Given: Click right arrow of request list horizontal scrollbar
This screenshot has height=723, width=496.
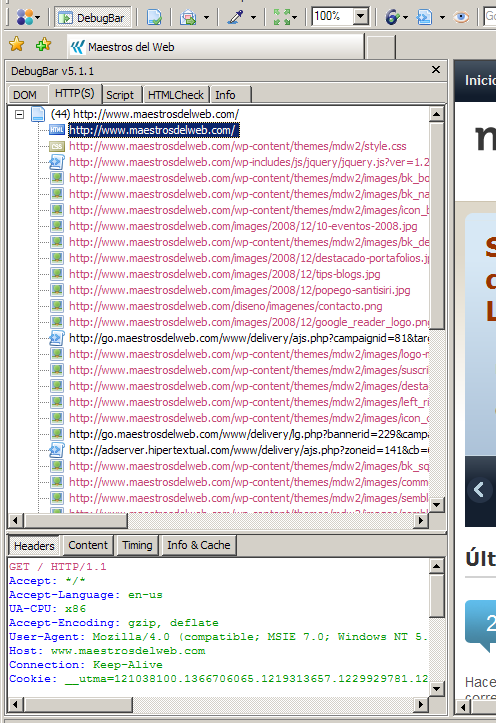Looking at the screenshot, I should [420, 521].
